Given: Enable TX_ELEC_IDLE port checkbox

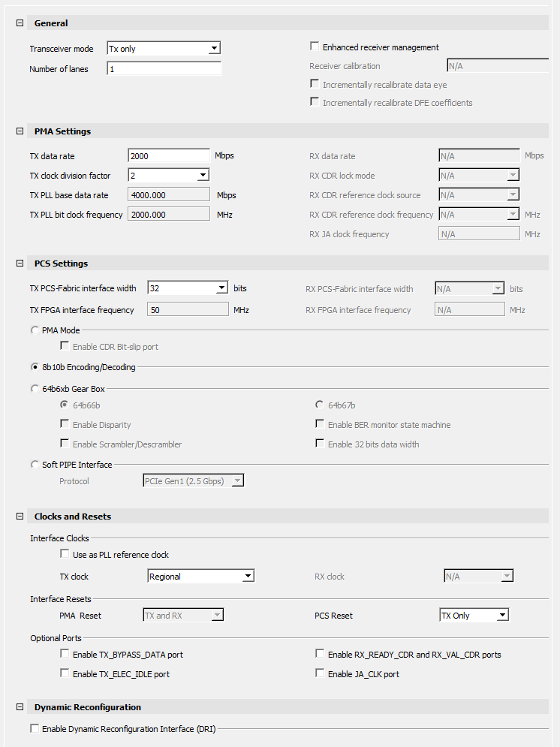Looking at the screenshot, I should click(65, 673).
